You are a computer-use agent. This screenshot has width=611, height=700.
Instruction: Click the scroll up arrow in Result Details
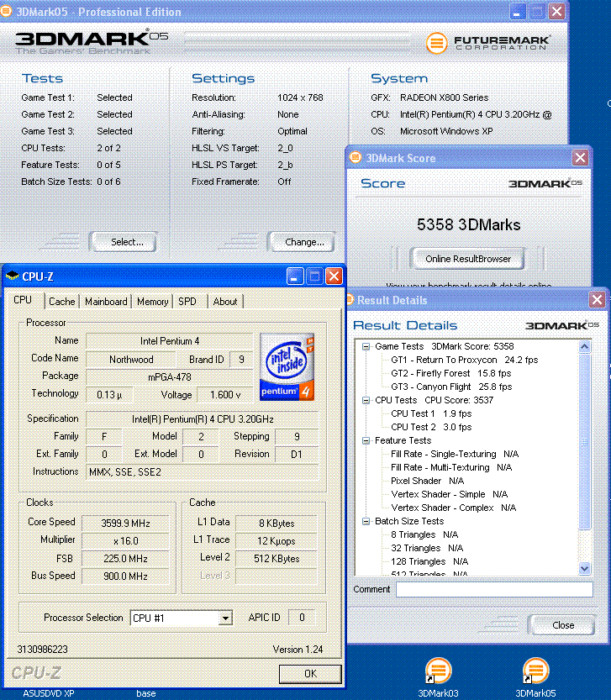pyautogui.click(x=585, y=346)
